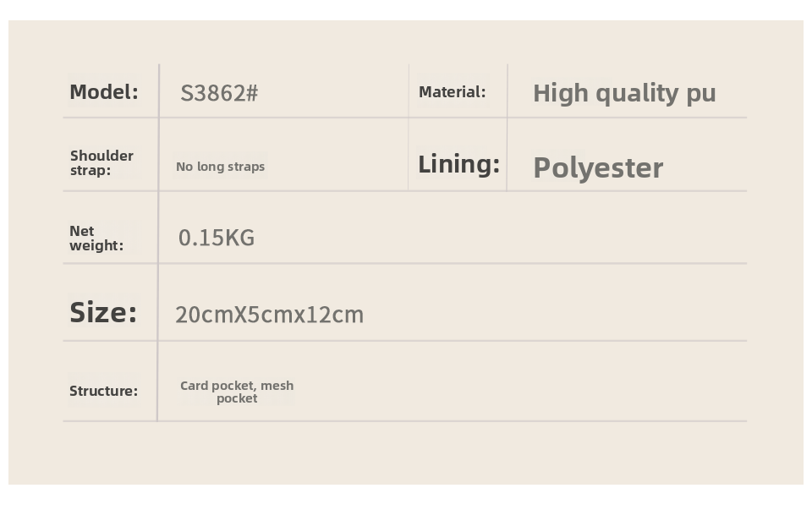Select the No long straps value

(220, 167)
